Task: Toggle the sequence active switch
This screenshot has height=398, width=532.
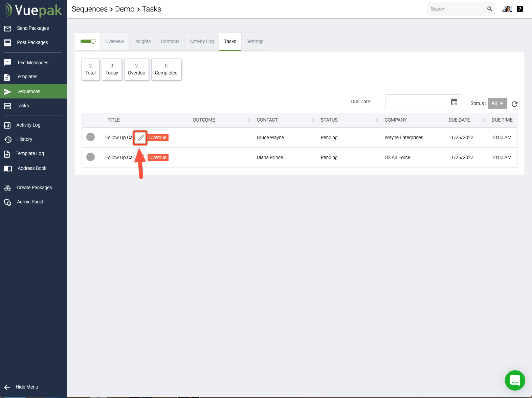Action: [x=88, y=41]
